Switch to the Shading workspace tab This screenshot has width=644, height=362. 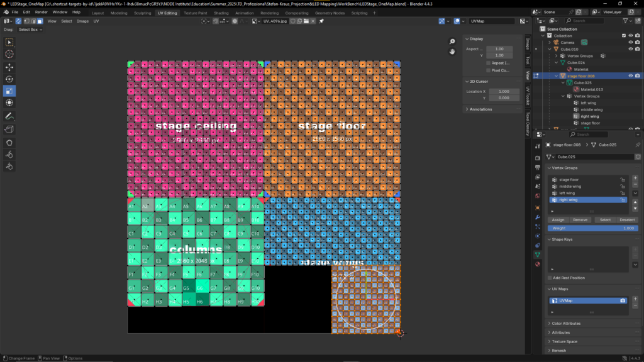[x=221, y=13]
